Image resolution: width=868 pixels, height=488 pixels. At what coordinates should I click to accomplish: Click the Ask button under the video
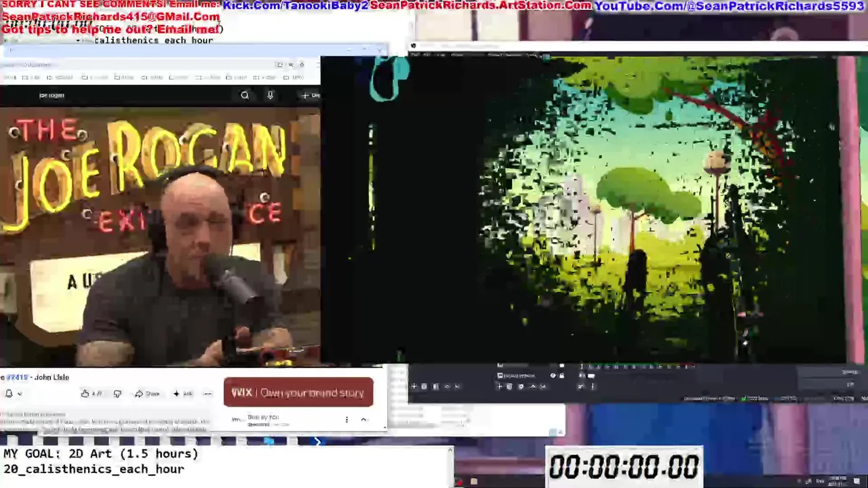(183, 394)
